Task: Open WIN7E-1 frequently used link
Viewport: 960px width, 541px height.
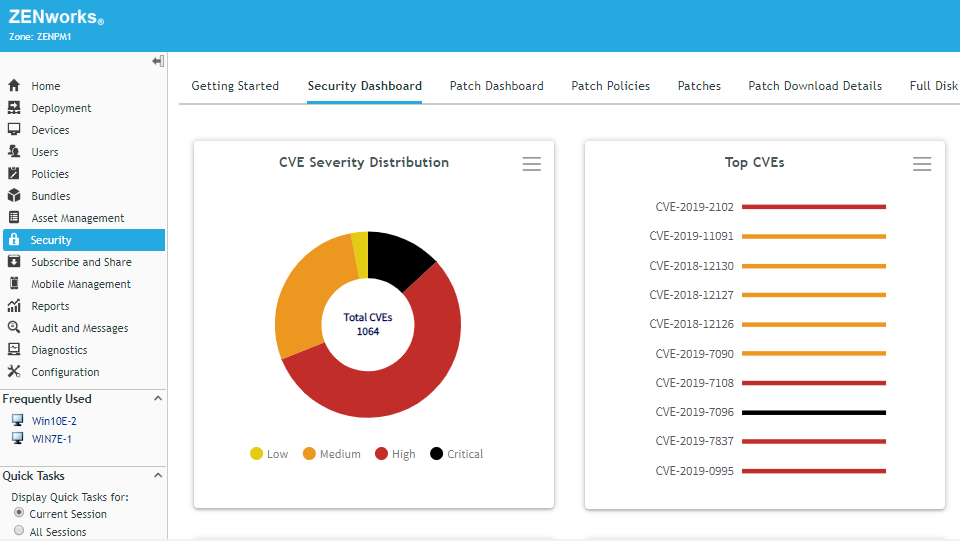Action: pos(51,439)
